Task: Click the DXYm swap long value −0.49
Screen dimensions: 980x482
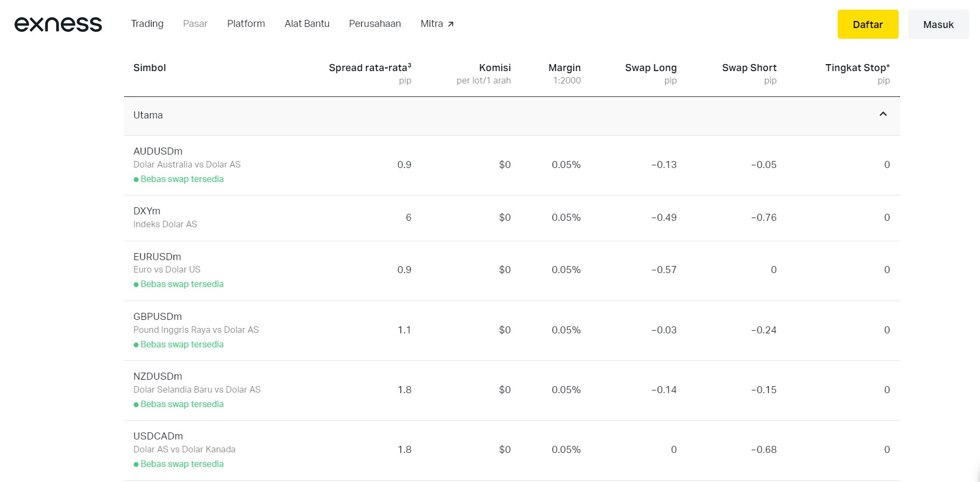Action: coord(664,218)
